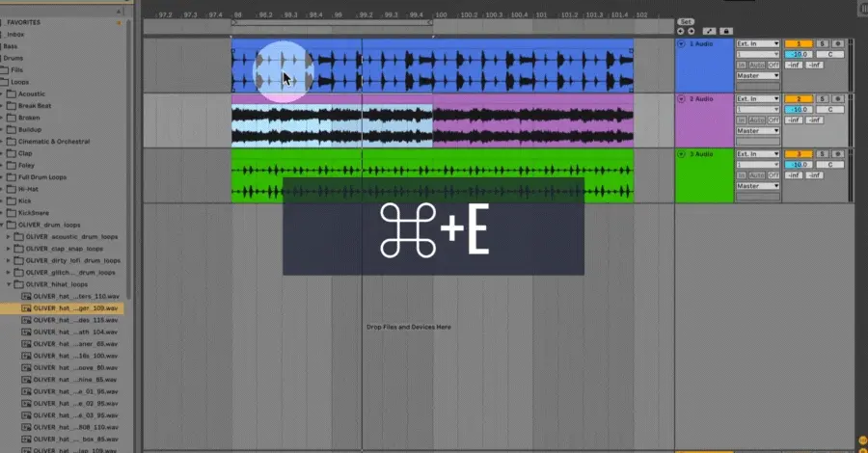
Task: Select OLIVER_dirty_lofi_drum_loops folder icon
Action: [19, 260]
